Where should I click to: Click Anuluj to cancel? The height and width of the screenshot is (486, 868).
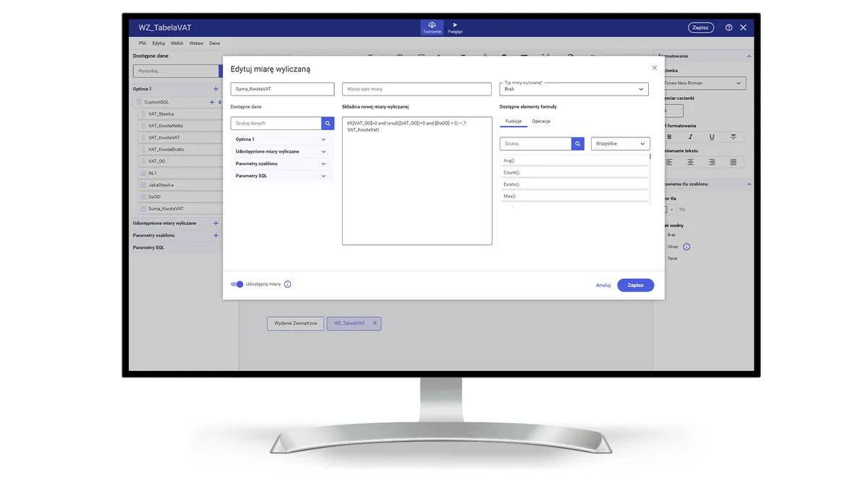pyautogui.click(x=603, y=285)
